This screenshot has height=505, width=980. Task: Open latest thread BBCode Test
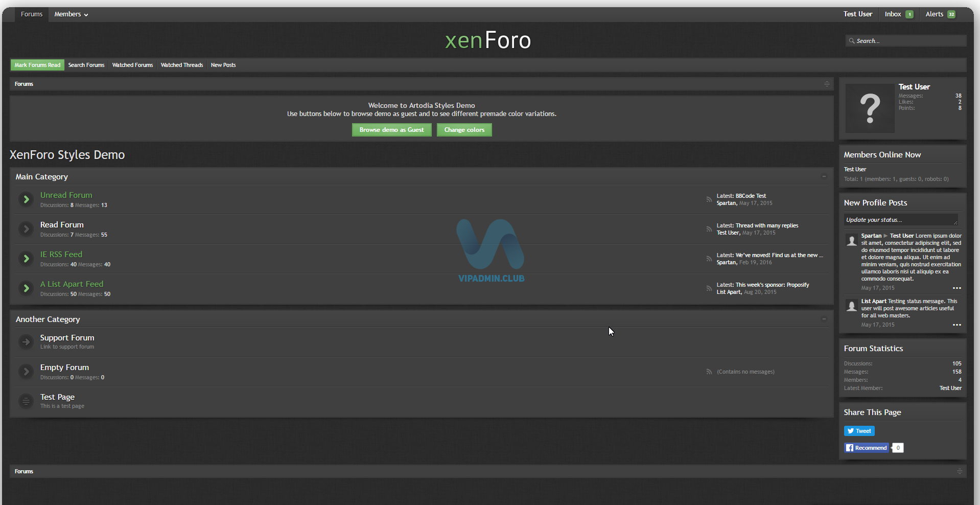point(751,196)
